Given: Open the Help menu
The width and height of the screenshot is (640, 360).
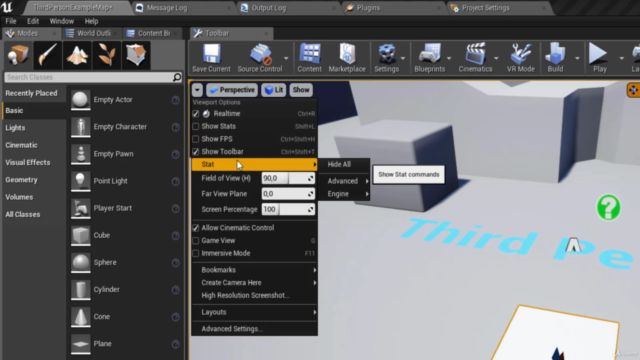Looking at the screenshot, I should point(91,21).
